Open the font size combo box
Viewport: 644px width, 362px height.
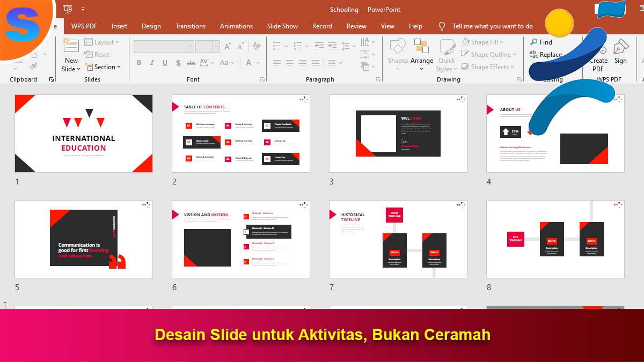(x=208, y=47)
